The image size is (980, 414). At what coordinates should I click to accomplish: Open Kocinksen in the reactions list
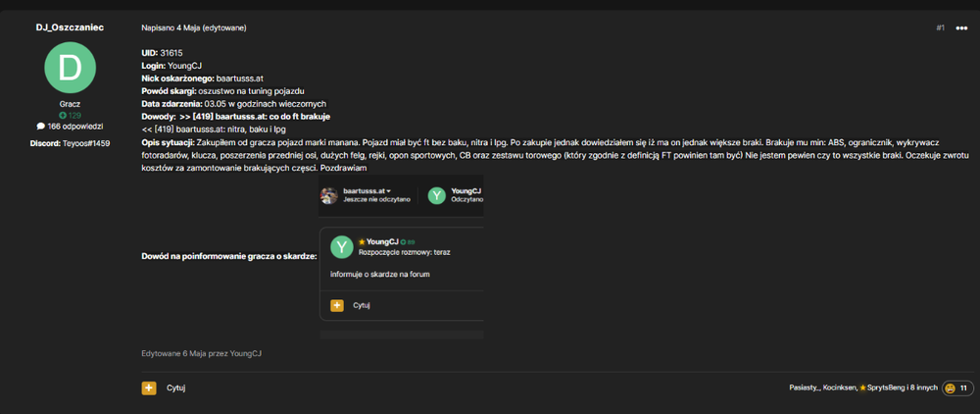[840, 388]
